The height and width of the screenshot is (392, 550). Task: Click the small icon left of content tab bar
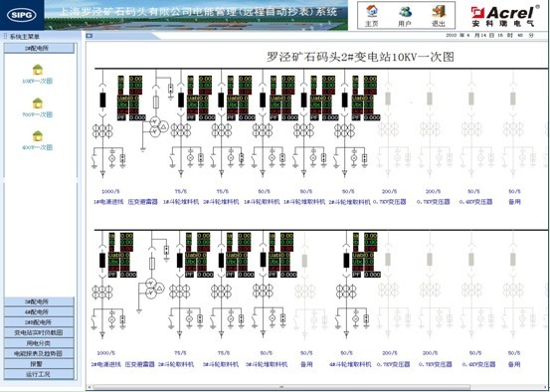click(x=90, y=36)
